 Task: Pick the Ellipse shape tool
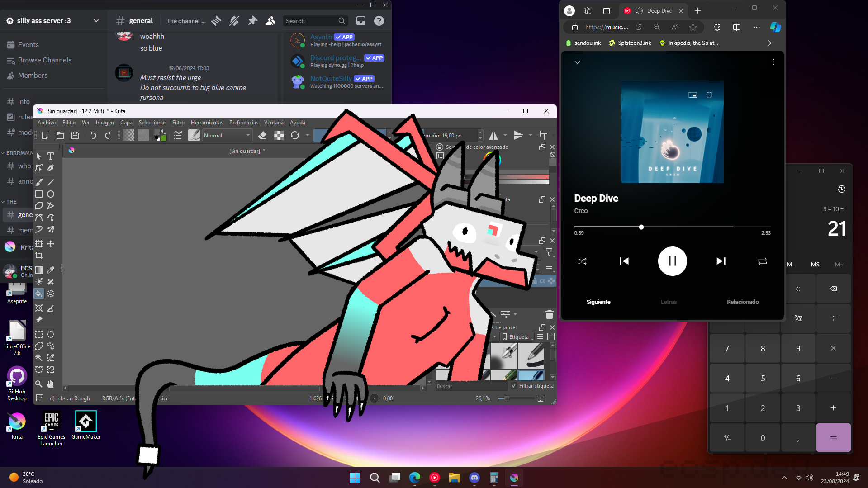[51, 194]
